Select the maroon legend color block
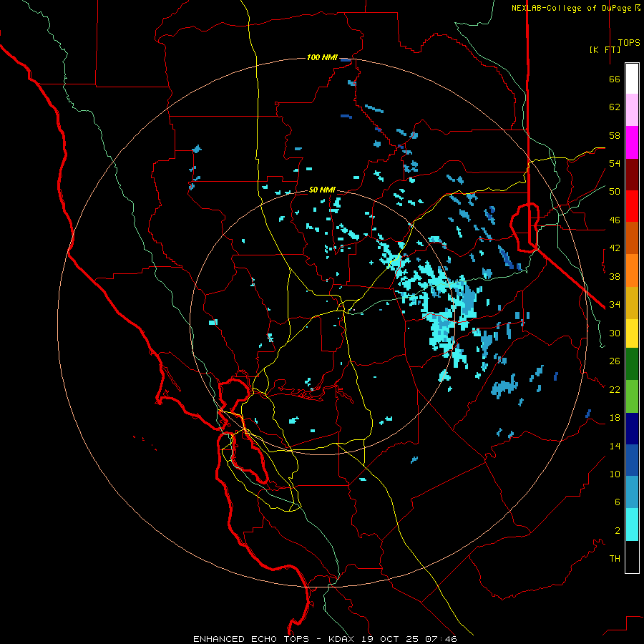The height and width of the screenshot is (644, 644). 632,175
